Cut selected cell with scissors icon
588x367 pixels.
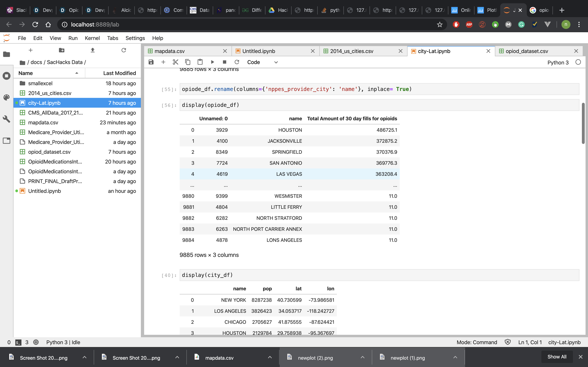(x=175, y=62)
